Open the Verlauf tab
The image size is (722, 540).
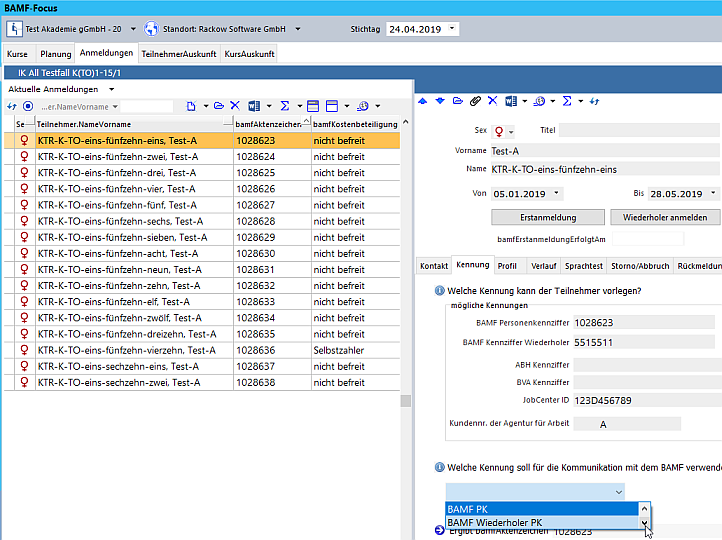point(543,266)
